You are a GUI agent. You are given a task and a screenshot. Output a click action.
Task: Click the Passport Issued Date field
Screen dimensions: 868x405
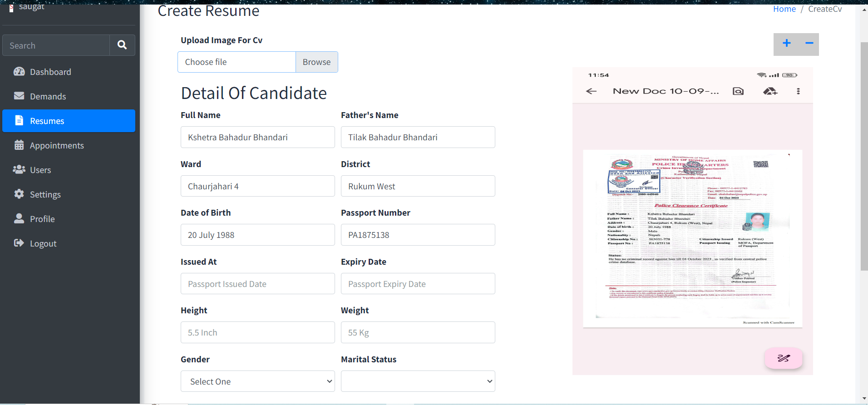tap(257, 284)
